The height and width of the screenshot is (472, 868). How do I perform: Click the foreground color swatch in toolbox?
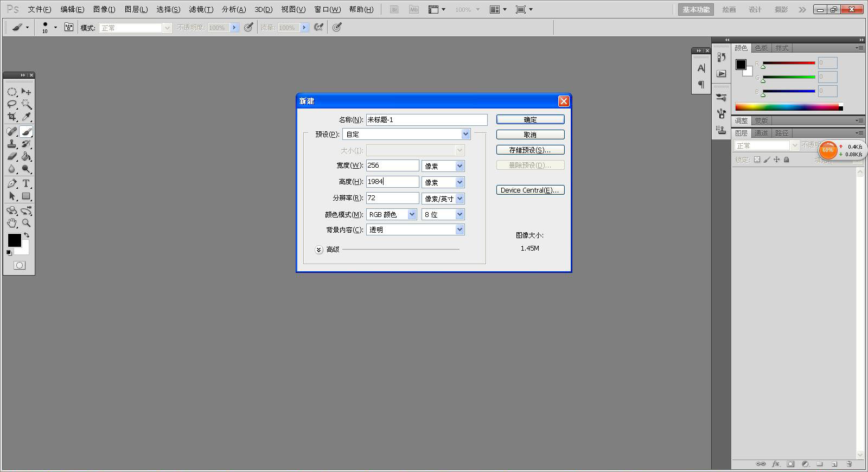coord(14,240)
